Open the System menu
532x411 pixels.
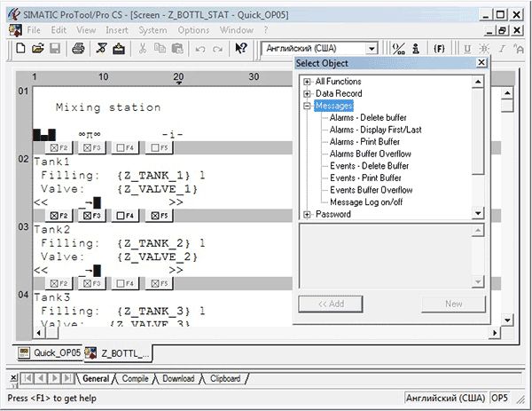coord(153,30)
